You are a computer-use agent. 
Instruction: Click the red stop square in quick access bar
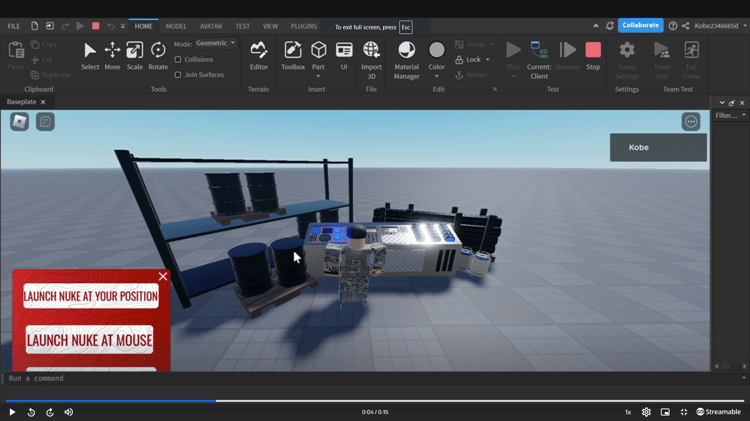[96, 26]
